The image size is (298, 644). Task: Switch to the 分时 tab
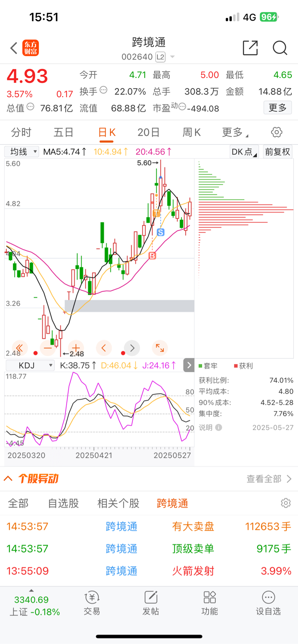[x=21, y=133]
